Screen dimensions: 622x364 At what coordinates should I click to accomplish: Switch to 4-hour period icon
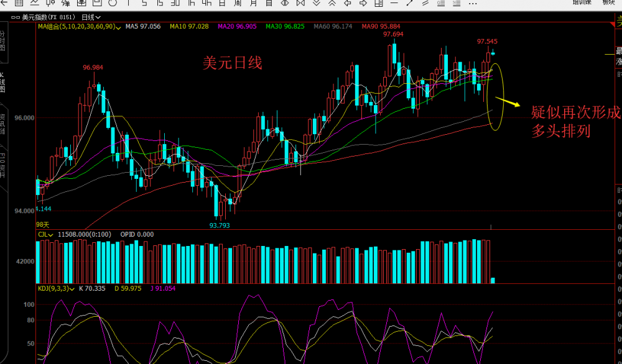[207, 2]
